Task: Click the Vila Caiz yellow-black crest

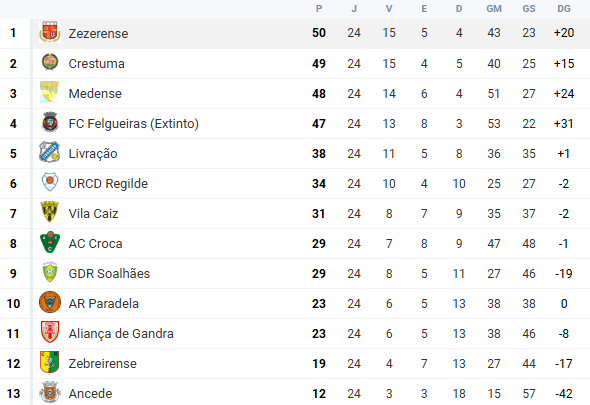Action: (50, 212)
